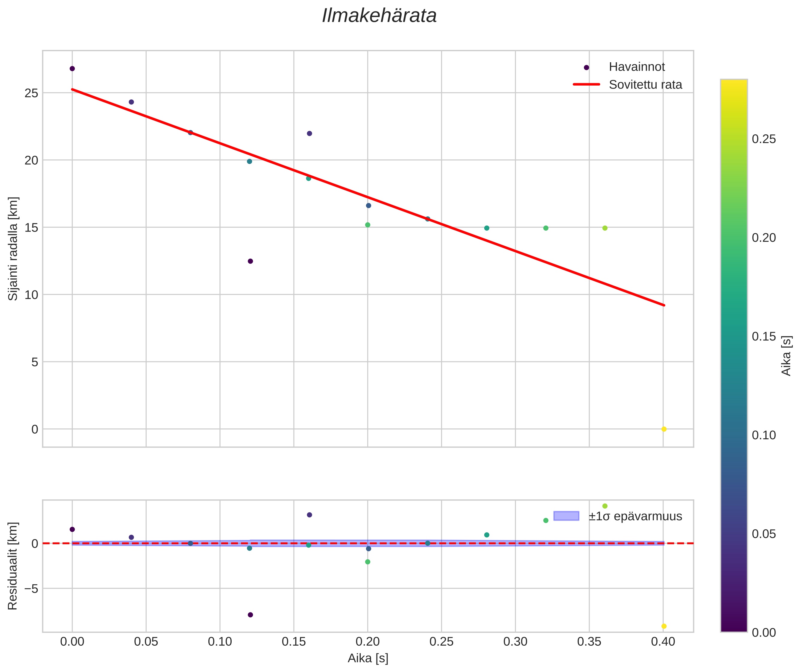
Task: Click the red line legend sample
Action: click(586, 85)
